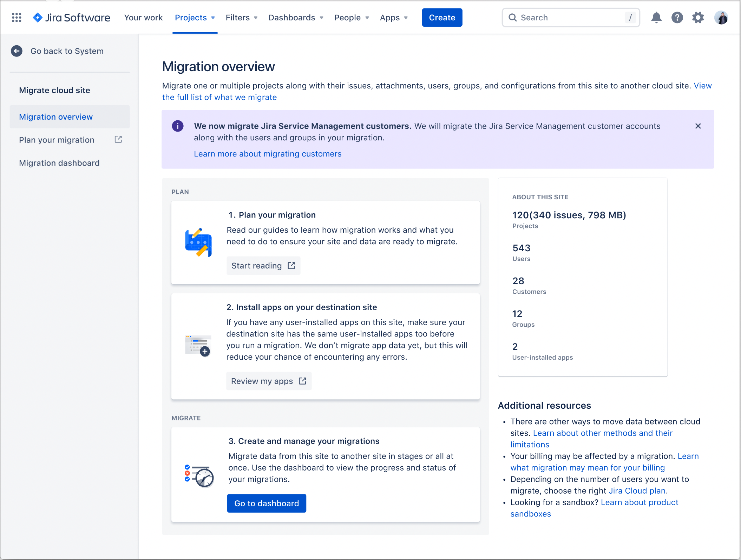Image resolution: width=741 pixels, height=560 pixels.
Task: Dismiss the Jira Service Management banner
Action: (x=698, y=126)
